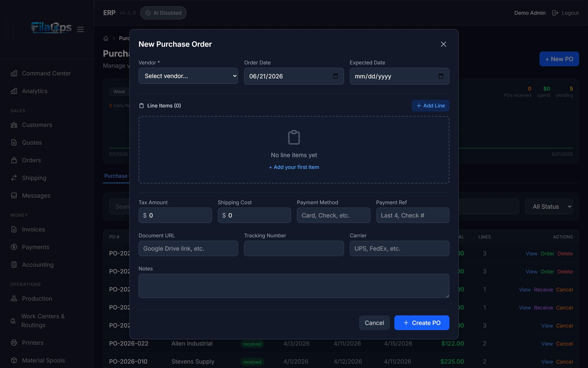588x368 pixels.
Task: Open Production in the sidebar
Action: [37, 298]
